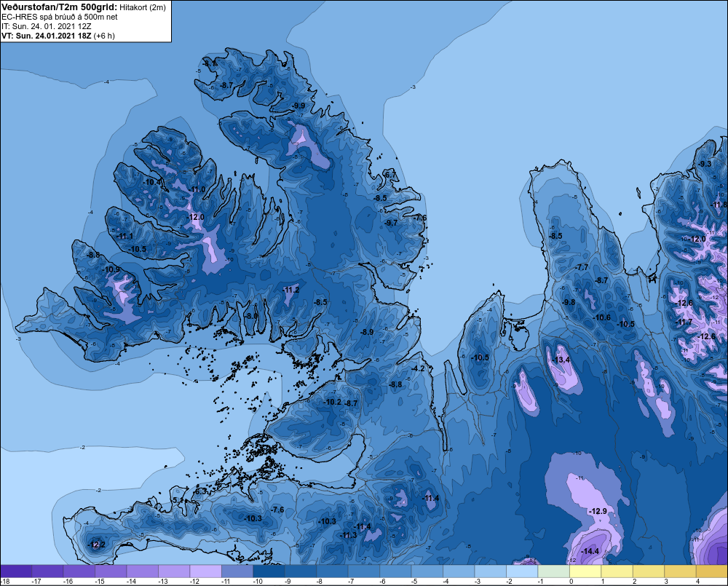Choose the light blue swatch between -3 and -2
Image resolution: width=728 pixels, height=586 pixels.
coord(490,571)
